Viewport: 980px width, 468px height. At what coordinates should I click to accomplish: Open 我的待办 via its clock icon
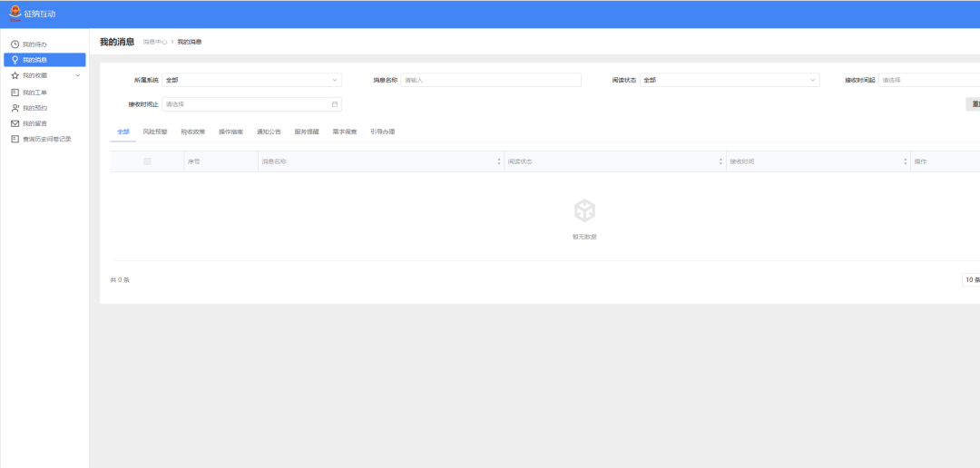(x=15, y=44)
